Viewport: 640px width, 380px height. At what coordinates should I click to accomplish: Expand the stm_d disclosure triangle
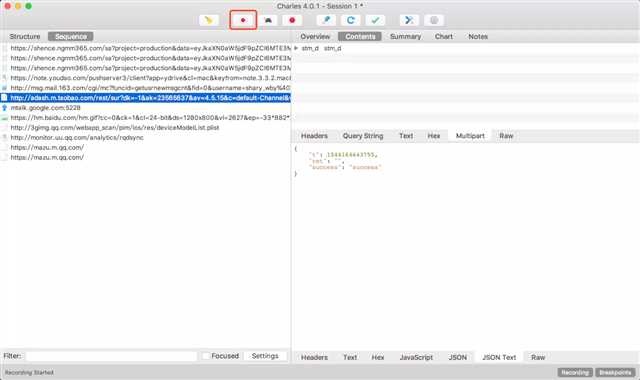(296, 48)
